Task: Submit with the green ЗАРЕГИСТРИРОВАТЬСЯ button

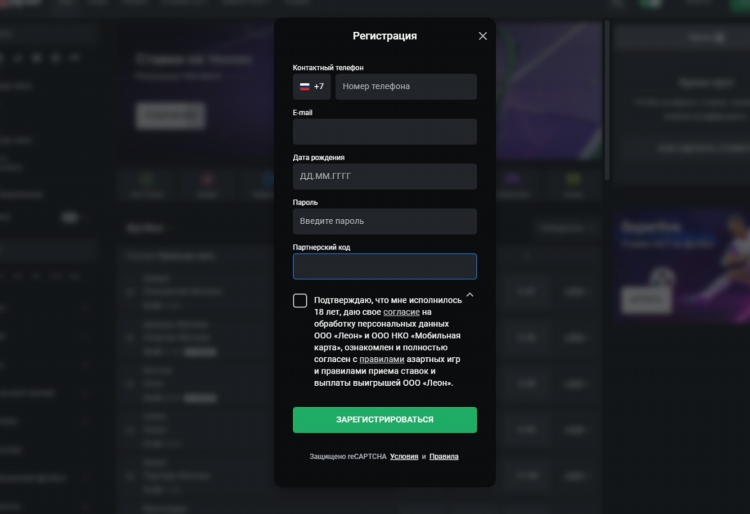Action: coord(385,420)
